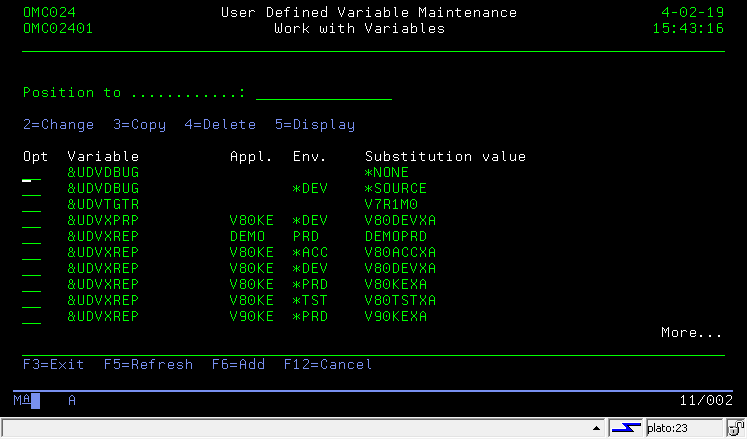747x439 pixels.
Task: Select the 5=Display option label
Action: click(x=315, y=125)
